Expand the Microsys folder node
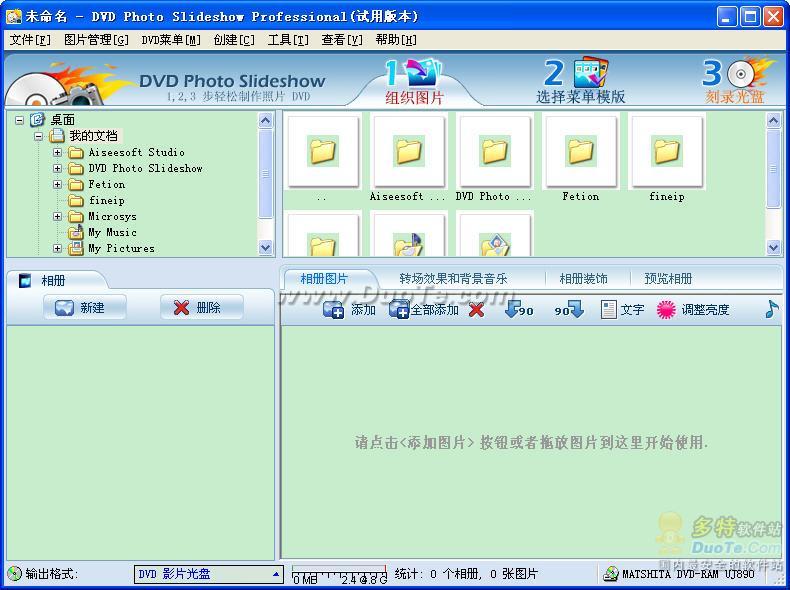Viewport: 790px width, 590px height. (x=57, y=217)
